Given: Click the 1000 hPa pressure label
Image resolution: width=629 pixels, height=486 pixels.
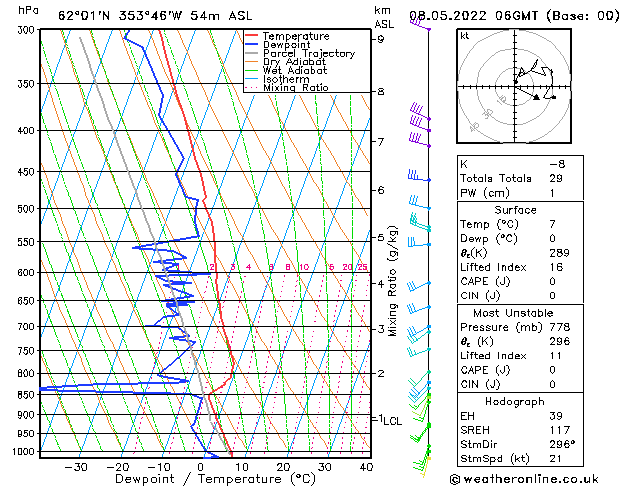Looking at the screenshot, I should click(25, 452).
